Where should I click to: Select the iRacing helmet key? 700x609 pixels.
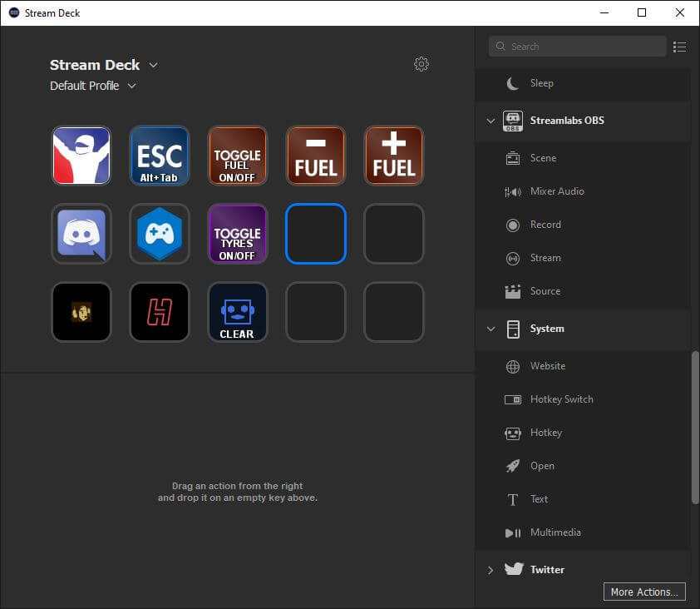pos(81,156)
